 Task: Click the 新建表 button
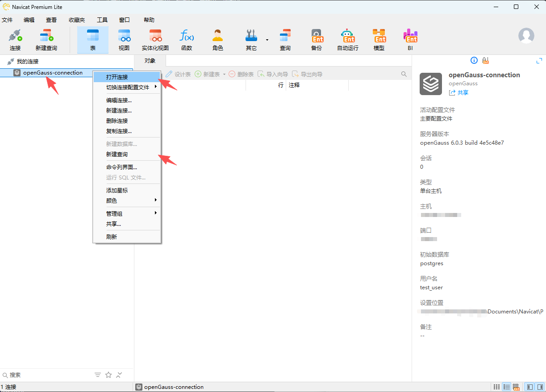pyautogui.click(x=207, y=74)
